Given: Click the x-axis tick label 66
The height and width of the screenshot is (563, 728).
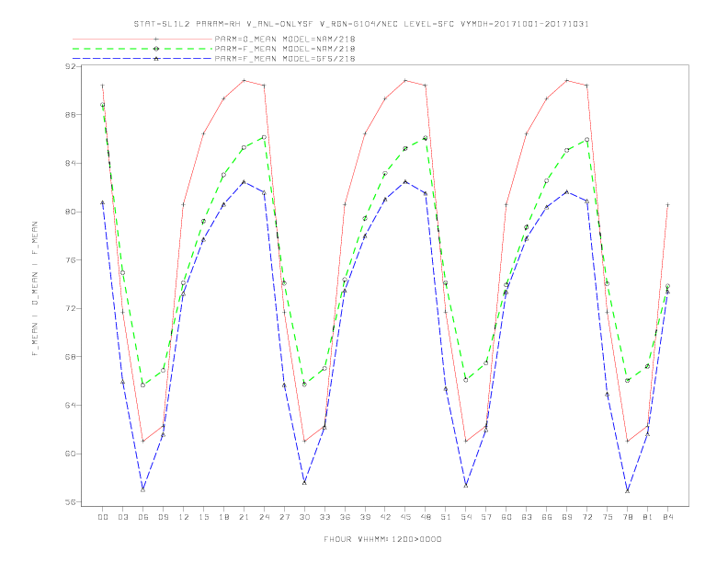Looking at the screenshot, I should coord(547,517).
